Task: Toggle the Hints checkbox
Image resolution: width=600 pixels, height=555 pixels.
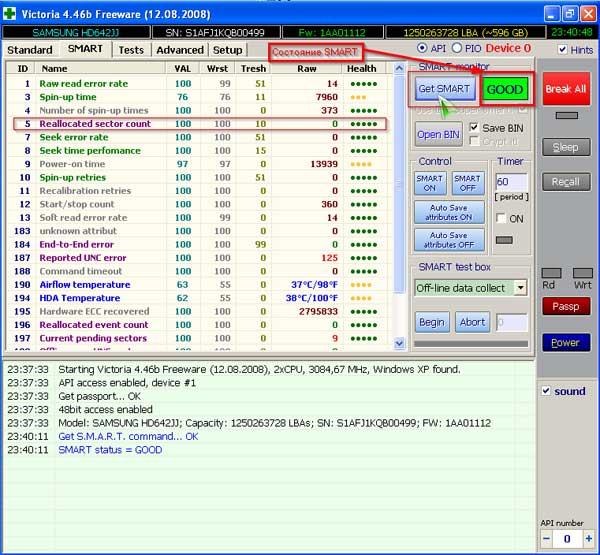Action: pyautogui.click(x=562, y=50)
